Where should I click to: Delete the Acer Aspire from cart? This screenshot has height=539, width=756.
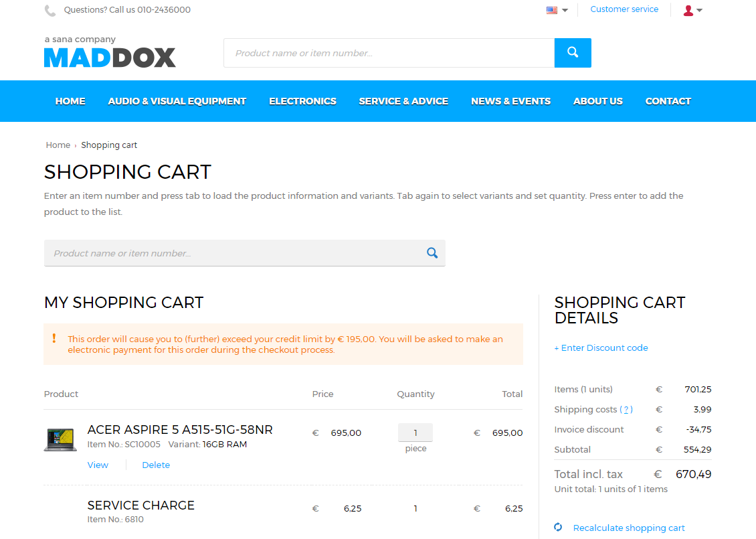[x=156, y=465]
